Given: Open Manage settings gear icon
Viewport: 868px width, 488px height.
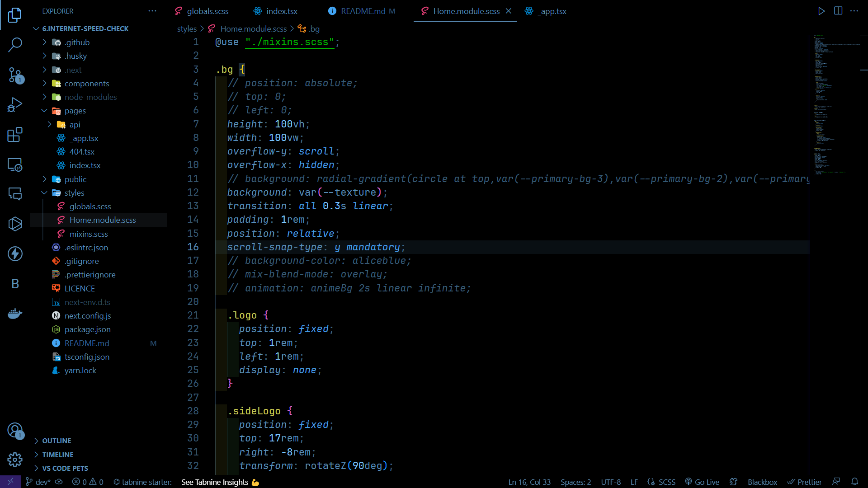Looking at the screenshot, I should tap(15, 460).
